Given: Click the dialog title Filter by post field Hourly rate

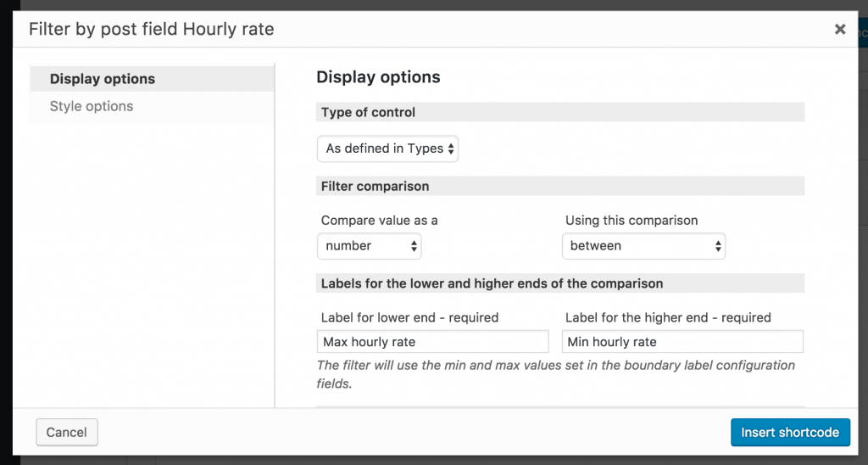Looking at the screenshot, I should tap(151, 29).
